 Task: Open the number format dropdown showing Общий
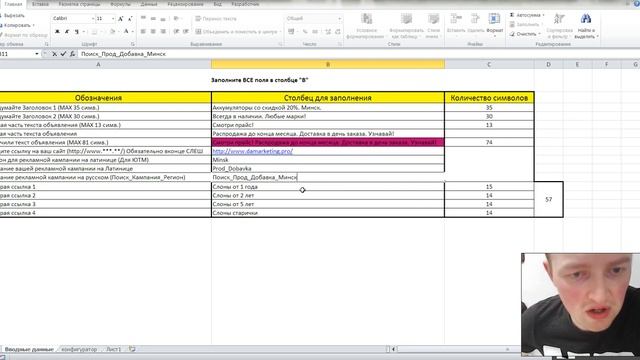coord(339,18)
